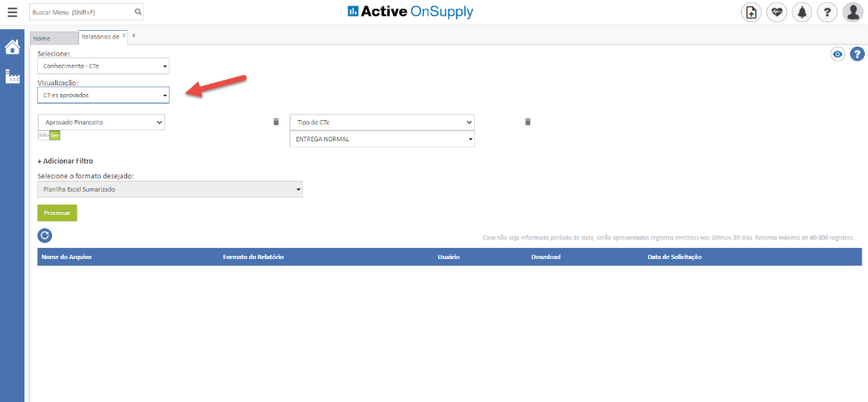Open the heartbeat health status icon
The height and width of the screenshot is (402, 868).
click(x=776, y=12)
